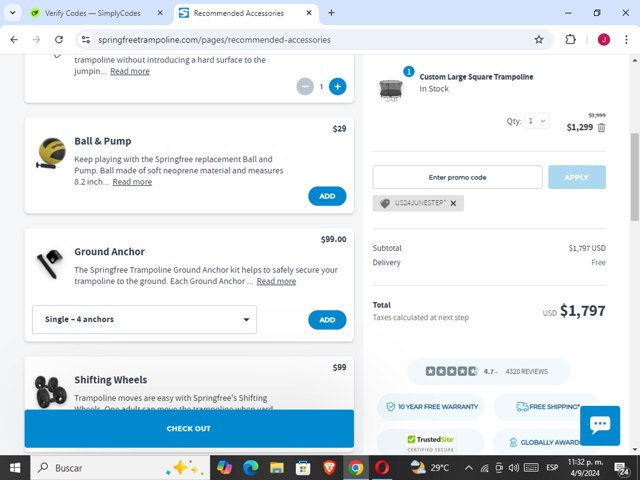Click the Custom Large Square Trampoline thumbnail

click(391, 90)
